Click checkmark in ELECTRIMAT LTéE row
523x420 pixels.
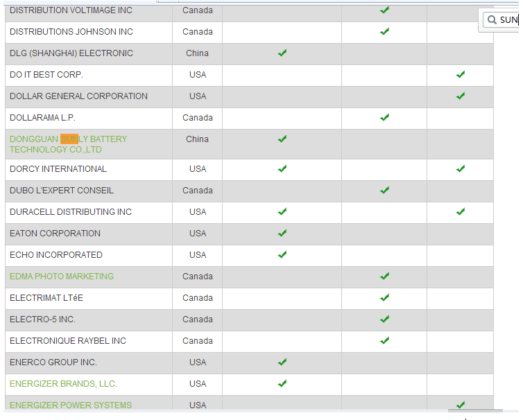coord(385,298)
